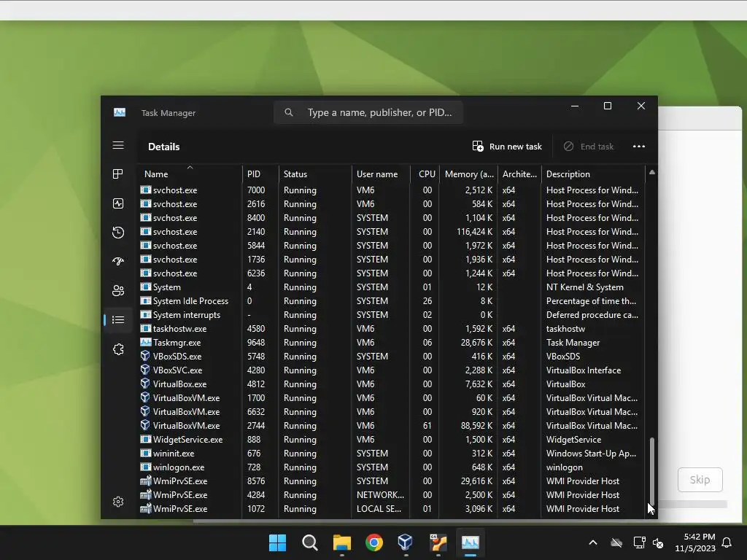Sort by the Name column header
The width and height of the screenshot is (747, 560).
(190, 174)
